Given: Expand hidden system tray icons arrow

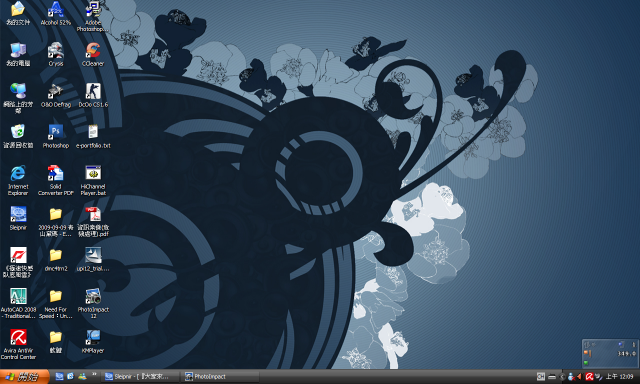Looking at the screenshot, I should (x=562, y=377).
